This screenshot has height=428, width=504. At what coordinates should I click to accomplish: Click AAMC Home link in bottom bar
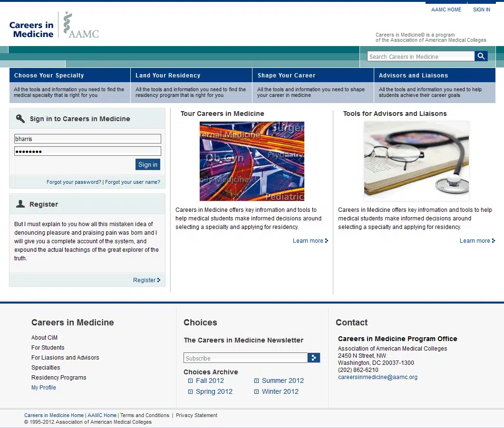coord(102,415)
